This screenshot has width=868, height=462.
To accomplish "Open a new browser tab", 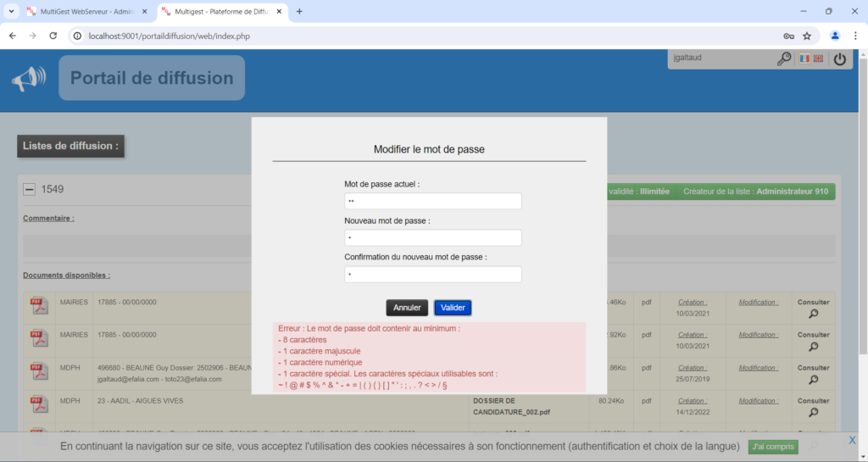I will (299, 12).
